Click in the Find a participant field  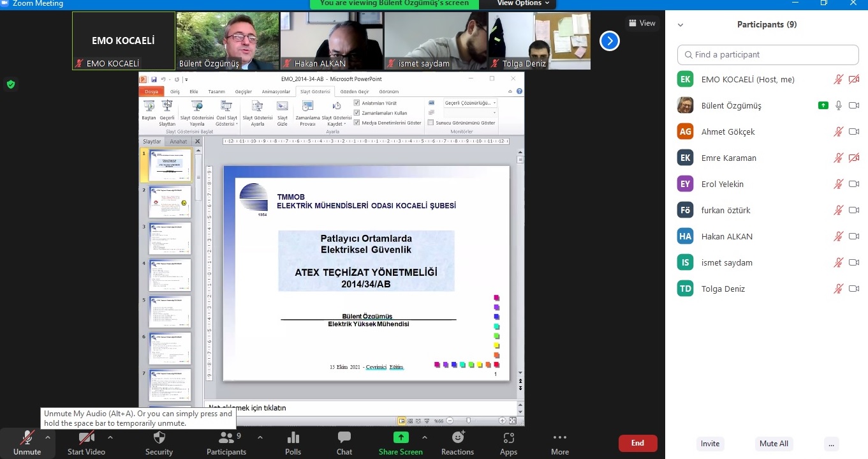coord(768,55)
